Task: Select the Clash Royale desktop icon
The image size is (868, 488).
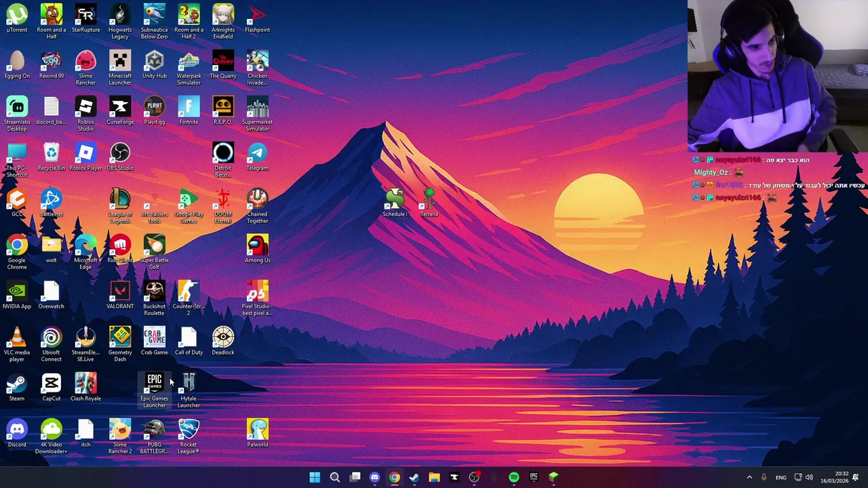Action: click(x=85, y=387)
